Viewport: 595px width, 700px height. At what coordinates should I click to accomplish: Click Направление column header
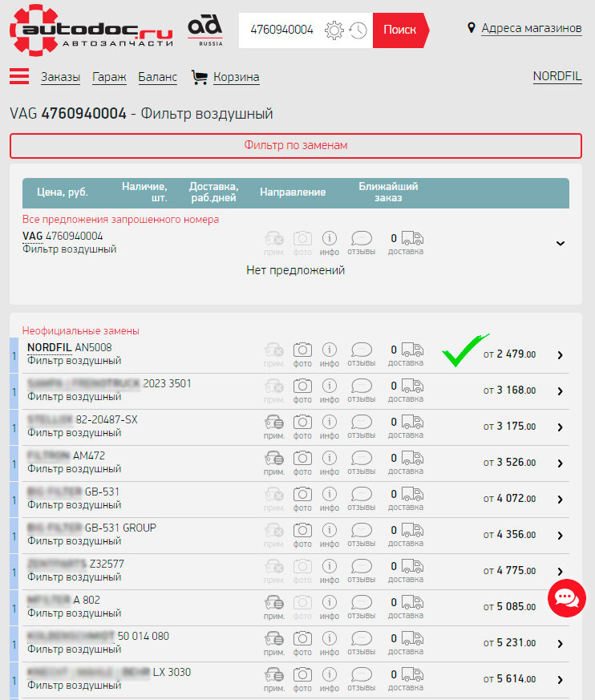tap(293, 192)
